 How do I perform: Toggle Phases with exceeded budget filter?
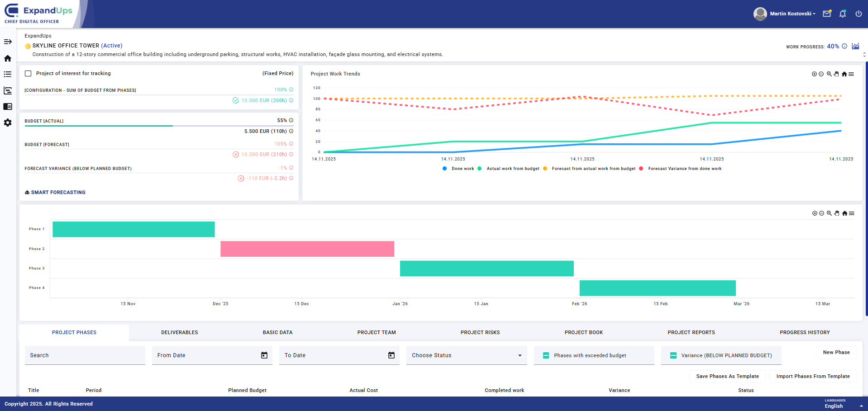pos(546,355)
